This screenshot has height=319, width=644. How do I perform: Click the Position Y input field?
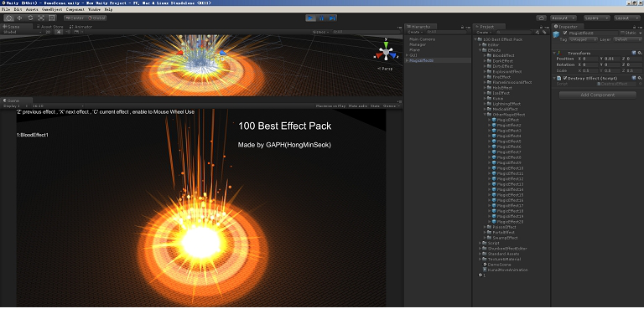[612, 59]
